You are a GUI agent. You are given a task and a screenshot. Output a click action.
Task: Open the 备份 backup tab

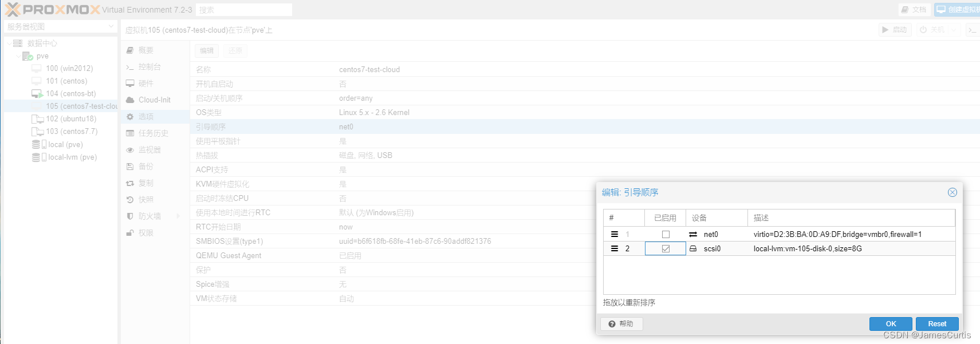coord(155,167)
